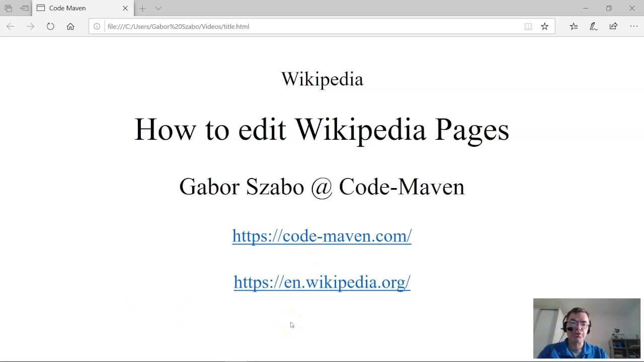Click the browser Back arrow

tap(10, 26)
